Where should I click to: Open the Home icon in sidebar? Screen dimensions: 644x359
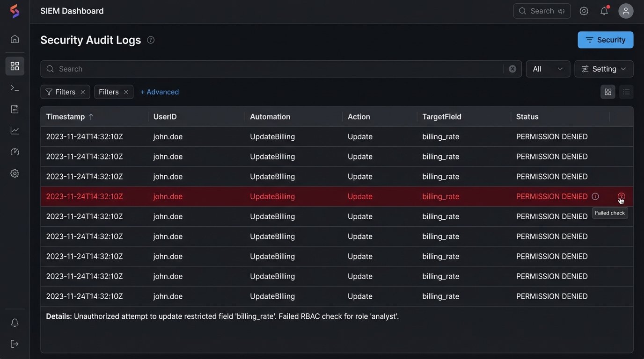pos(15,39)
